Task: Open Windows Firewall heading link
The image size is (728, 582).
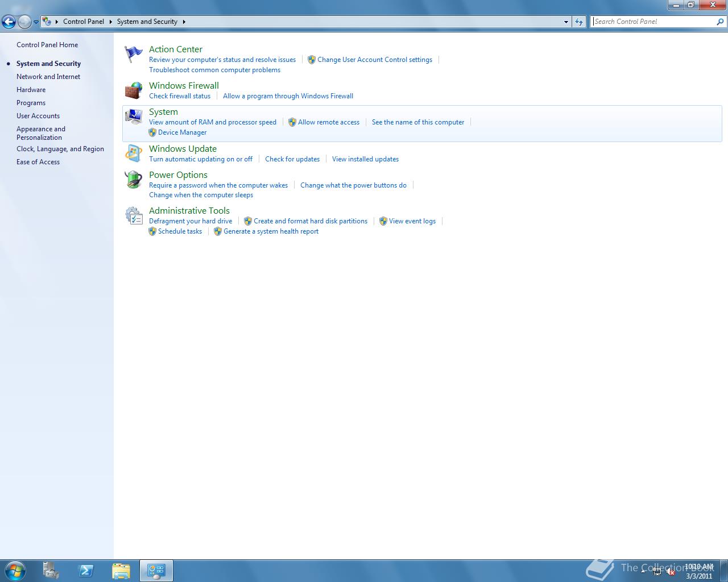Action: (x=184, y=86)
